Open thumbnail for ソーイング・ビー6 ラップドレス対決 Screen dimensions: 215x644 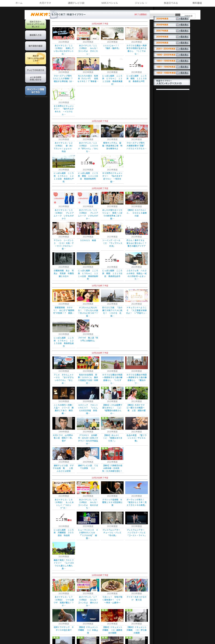click(112, 229)
